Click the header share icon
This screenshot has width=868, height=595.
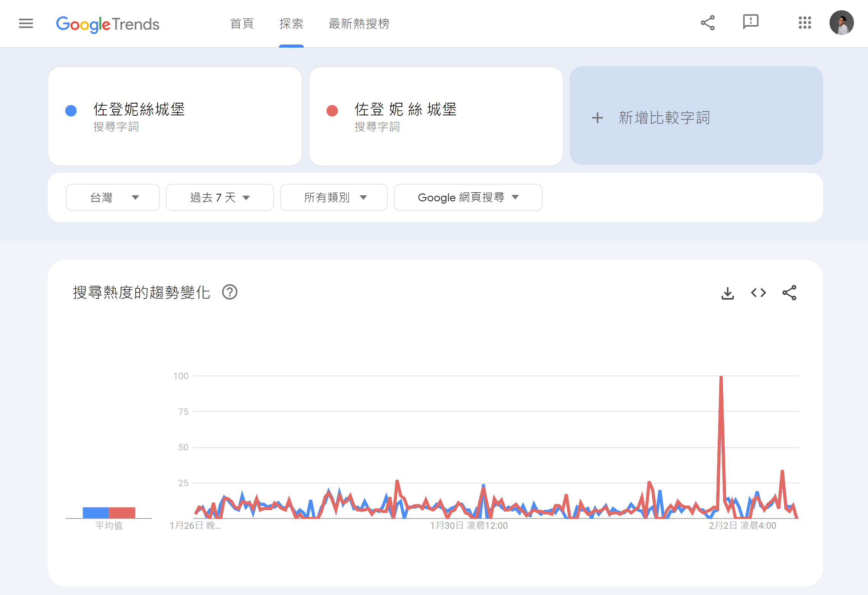(707, 23)
